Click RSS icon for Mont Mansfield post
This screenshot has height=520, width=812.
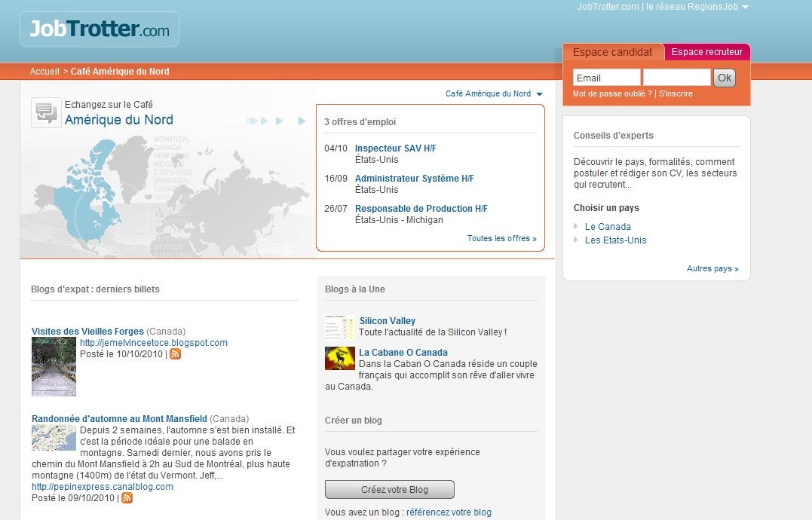coord(127,498)
